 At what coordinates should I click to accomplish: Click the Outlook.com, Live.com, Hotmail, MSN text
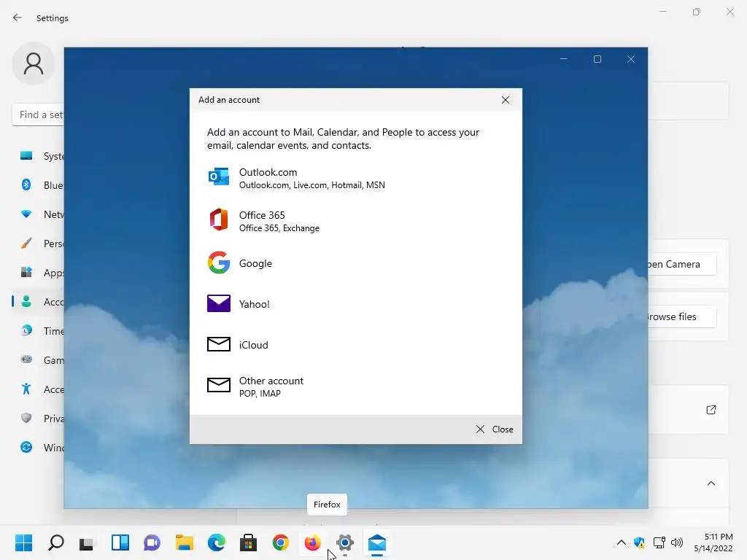coord(312,185)
